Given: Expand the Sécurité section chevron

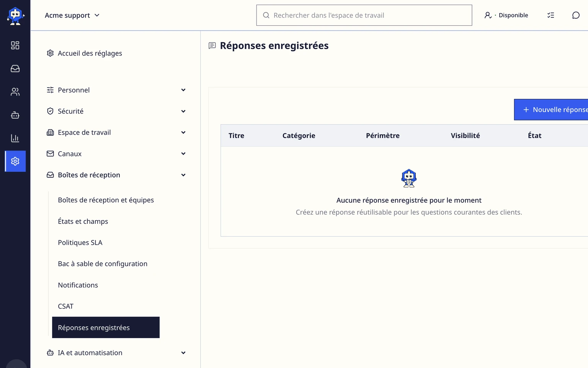Looking at the screenshot, I should click(183, 111).
